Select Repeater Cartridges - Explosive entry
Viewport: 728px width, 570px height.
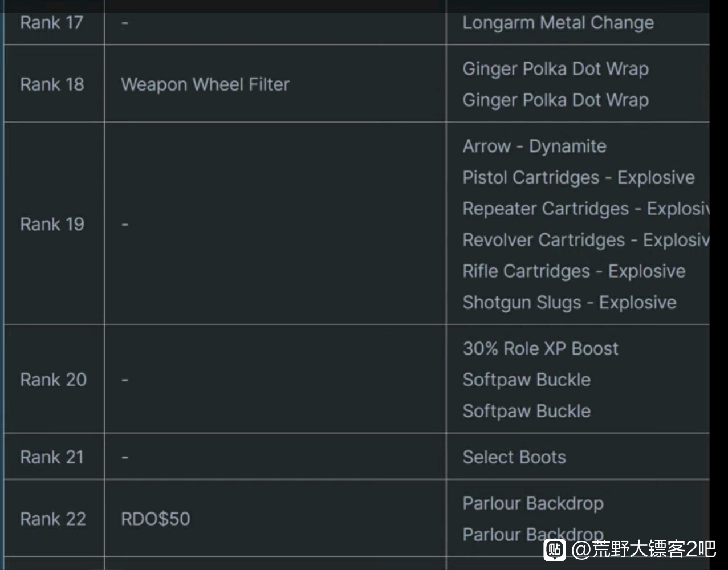586,209
